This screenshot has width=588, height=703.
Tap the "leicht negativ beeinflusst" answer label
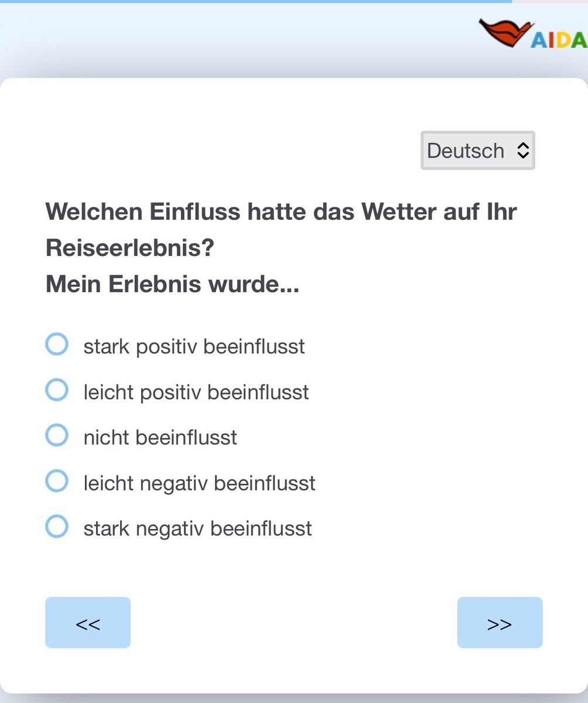[x=199, y=483]
